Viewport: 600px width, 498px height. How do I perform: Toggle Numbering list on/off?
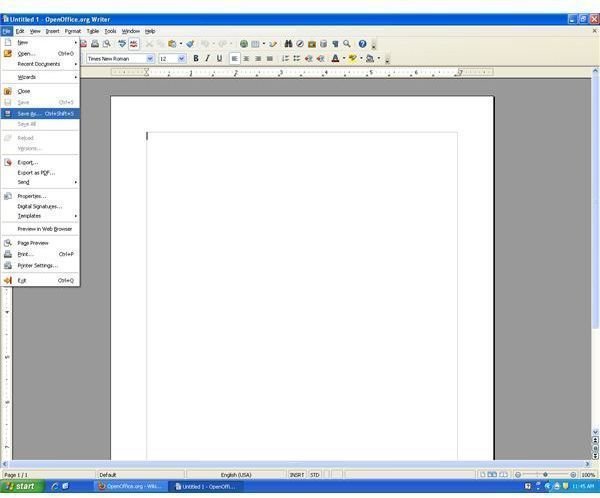(285, 59)
